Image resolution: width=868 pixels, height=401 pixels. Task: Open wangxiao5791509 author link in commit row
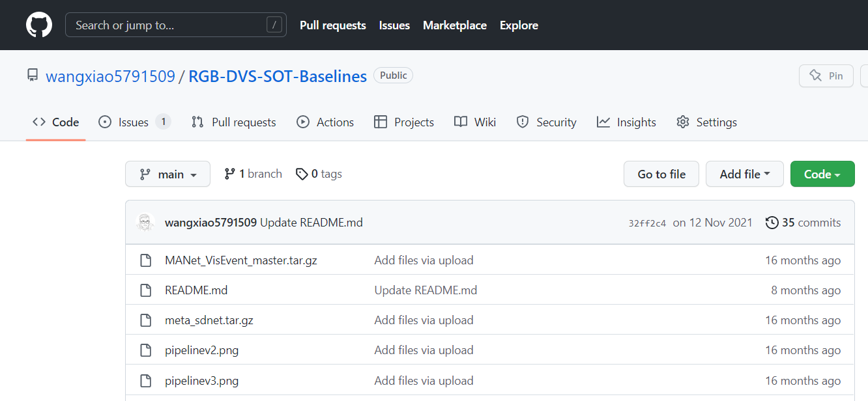point(210,223)
